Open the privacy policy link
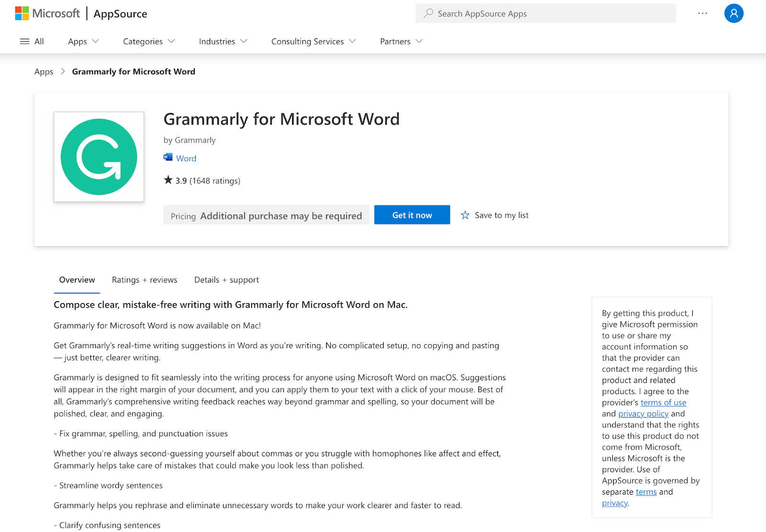This screenshot has height=532, width=766. point(643,414)
